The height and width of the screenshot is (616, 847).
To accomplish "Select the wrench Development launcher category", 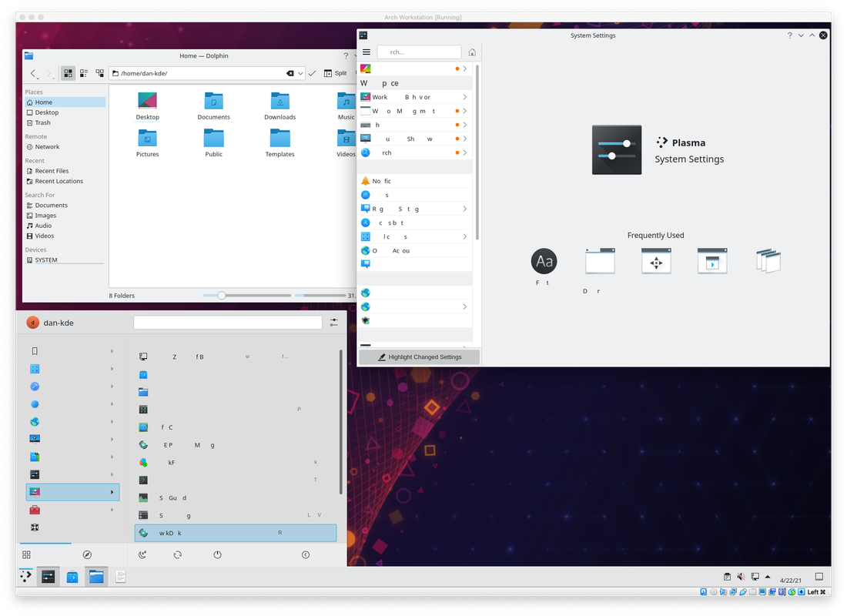I will (x=72, y=387).
